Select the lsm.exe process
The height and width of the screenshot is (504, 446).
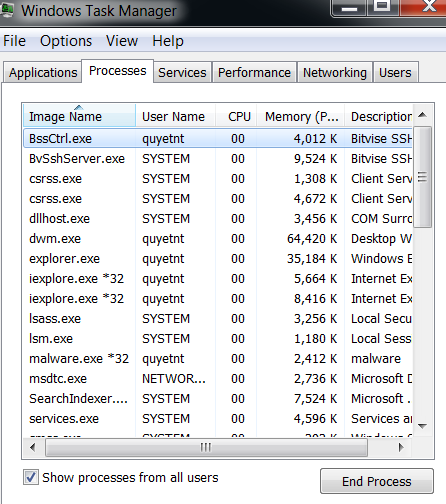pos(218,339)
